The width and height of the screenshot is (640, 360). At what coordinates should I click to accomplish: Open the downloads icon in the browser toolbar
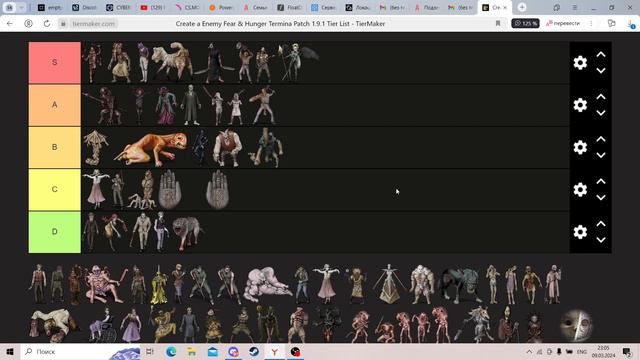[631, 24]
